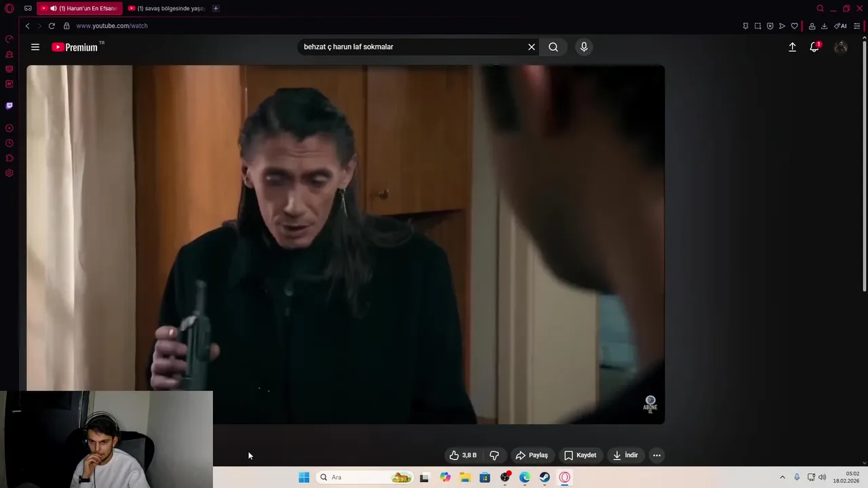
Task: Switch to savaş bölgesinde yaşay tab
Action: pos(167,8)
